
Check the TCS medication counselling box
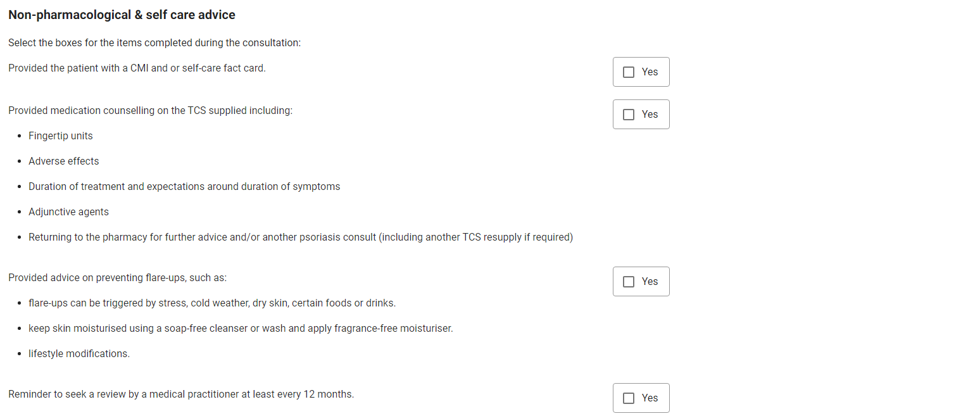[x=629, y=115]
